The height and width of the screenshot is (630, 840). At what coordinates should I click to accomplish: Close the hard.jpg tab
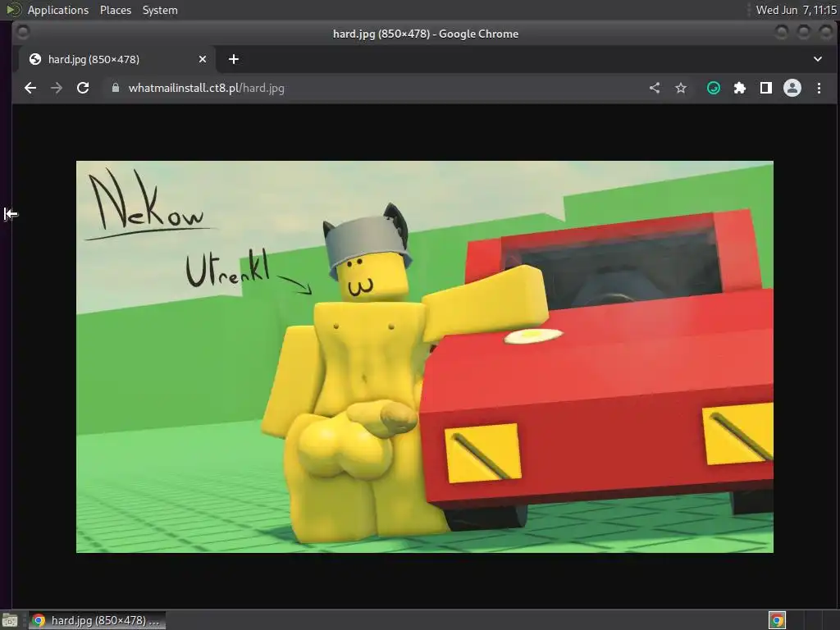click(x=203, y=59)
